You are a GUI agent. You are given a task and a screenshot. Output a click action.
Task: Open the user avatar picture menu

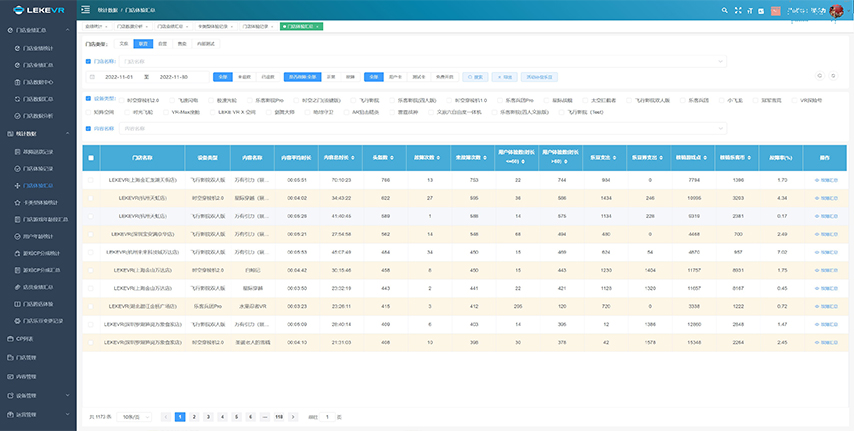(x=836, y=10)
